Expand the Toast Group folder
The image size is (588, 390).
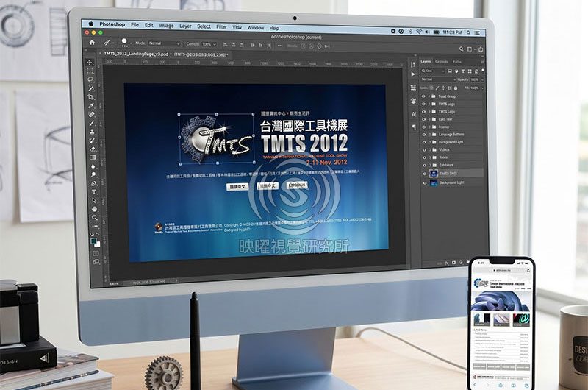pos(429,96)
